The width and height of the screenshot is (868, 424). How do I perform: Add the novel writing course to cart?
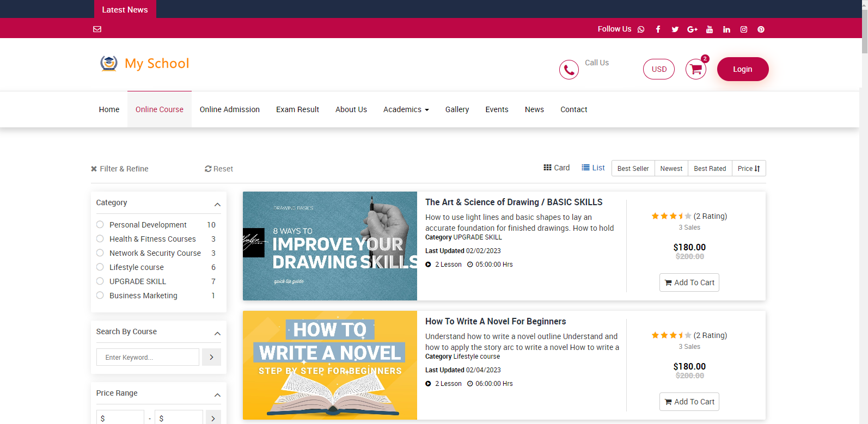(x=689, y=402)
